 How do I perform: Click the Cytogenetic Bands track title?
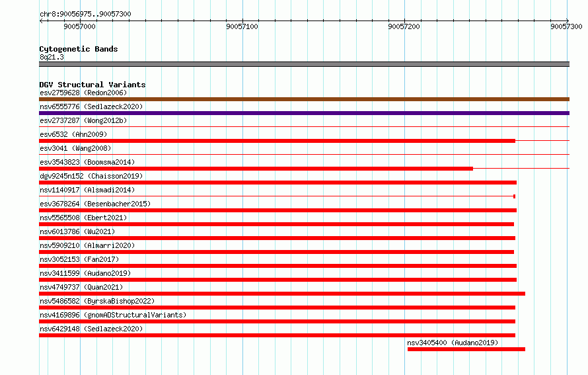pos(79,49)
